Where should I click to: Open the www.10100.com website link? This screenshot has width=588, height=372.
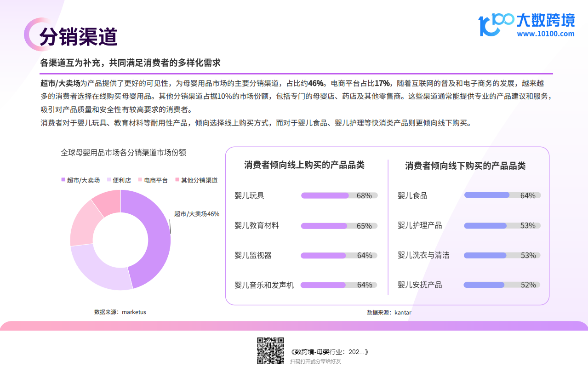[x=545, y=34]
